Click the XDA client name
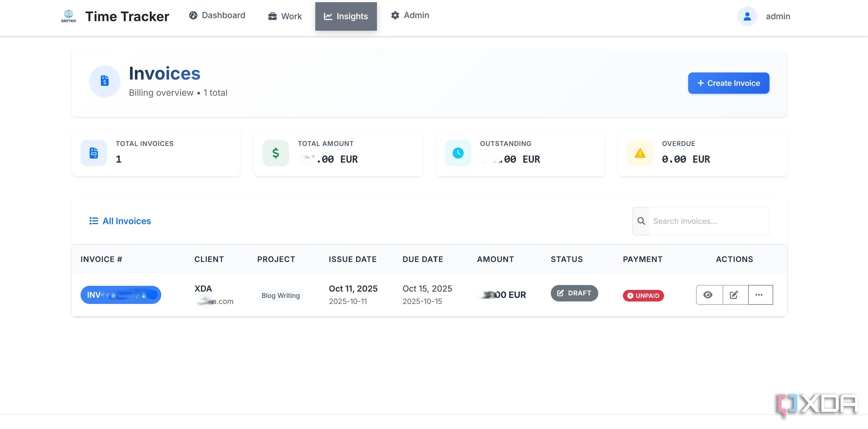This screenshot has height=429, width=868. (203, 289)
